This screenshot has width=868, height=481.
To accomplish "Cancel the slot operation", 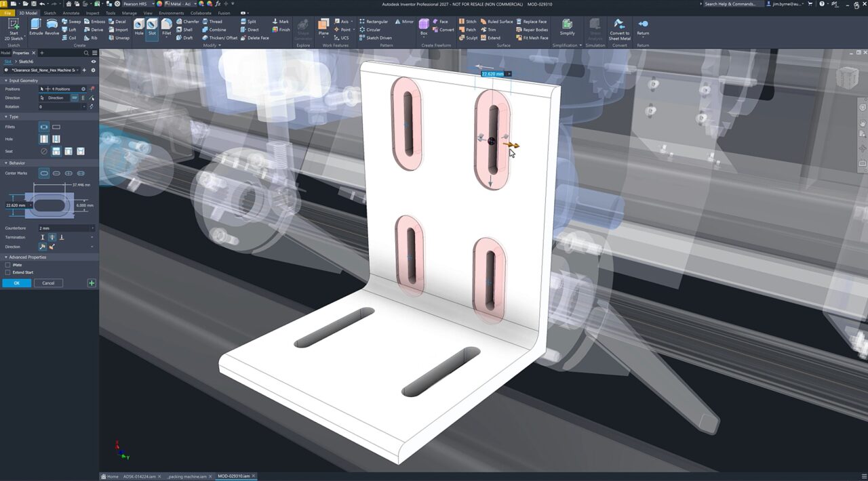I will click(x=47, y=283).
